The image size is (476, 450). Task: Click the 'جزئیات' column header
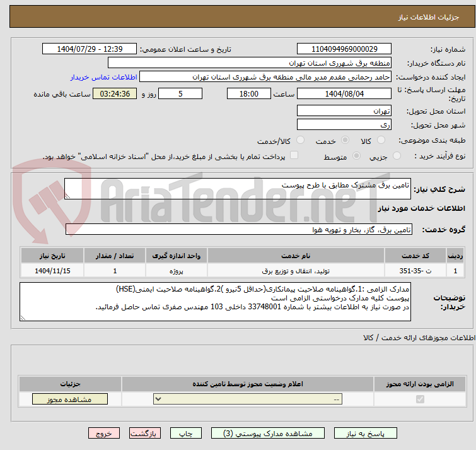point(70,384)
